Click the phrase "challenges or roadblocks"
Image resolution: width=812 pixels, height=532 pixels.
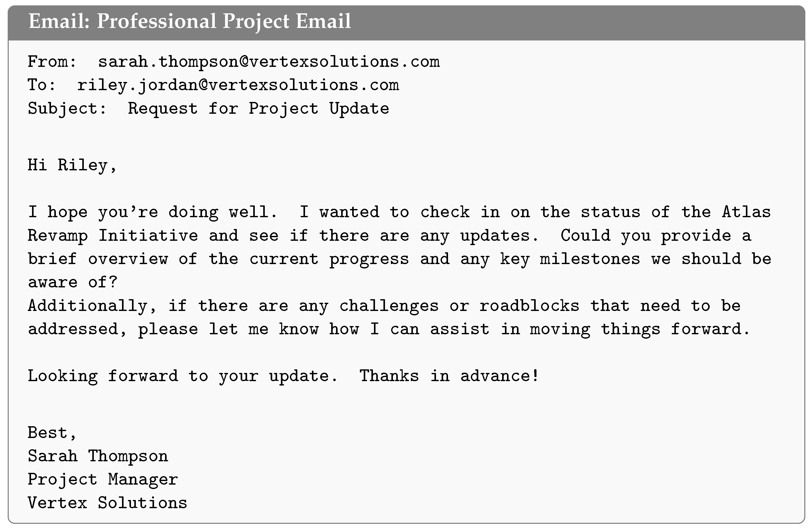459,306
